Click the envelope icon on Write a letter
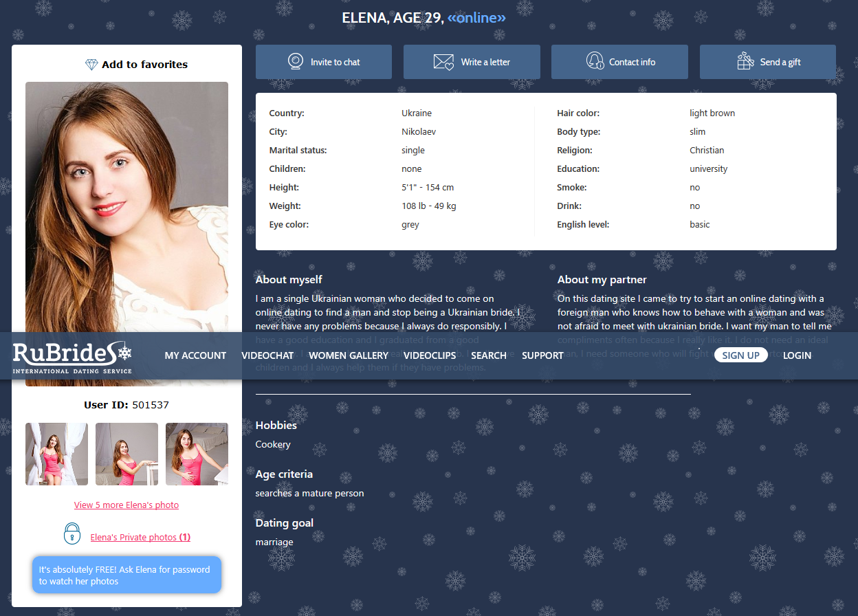The image size is (858, 616). (x=444, y=61)
